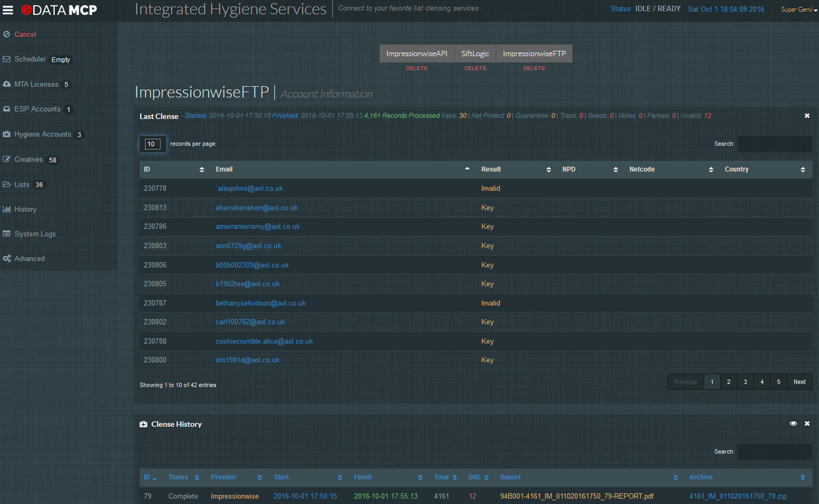Open the hamburger menu icon
Image resolution: width=819 pixels, height=504 pixels.
point(8,10)
